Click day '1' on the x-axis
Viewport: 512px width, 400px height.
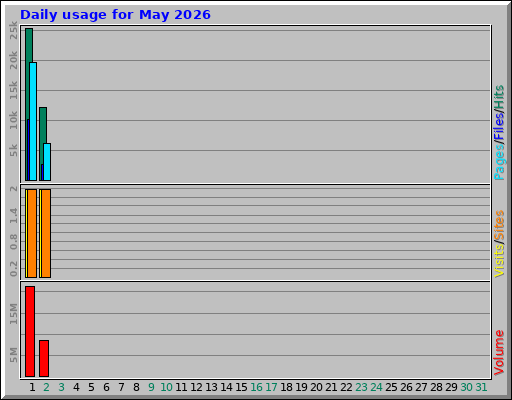click(x=32, y=387)
